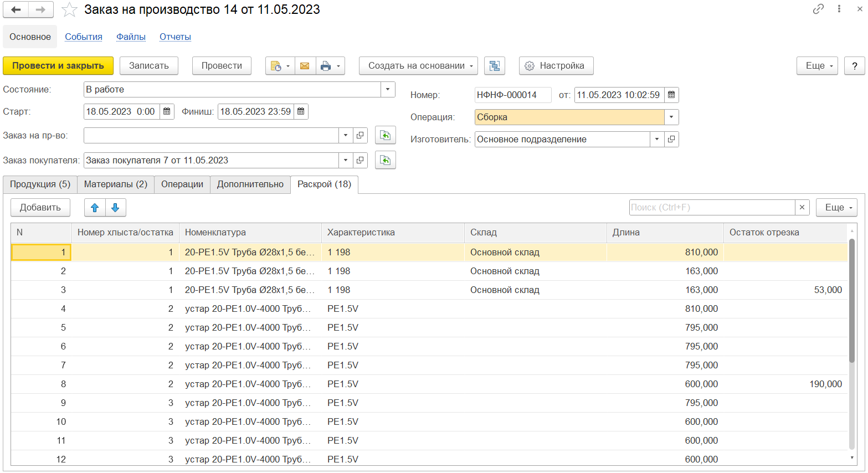Open the События link

coord(84,37)
